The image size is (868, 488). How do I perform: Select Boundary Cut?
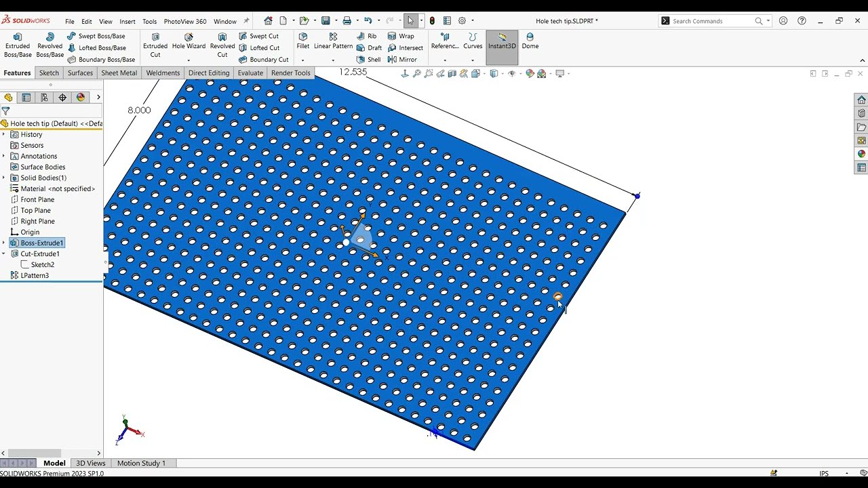coord(263,60)
